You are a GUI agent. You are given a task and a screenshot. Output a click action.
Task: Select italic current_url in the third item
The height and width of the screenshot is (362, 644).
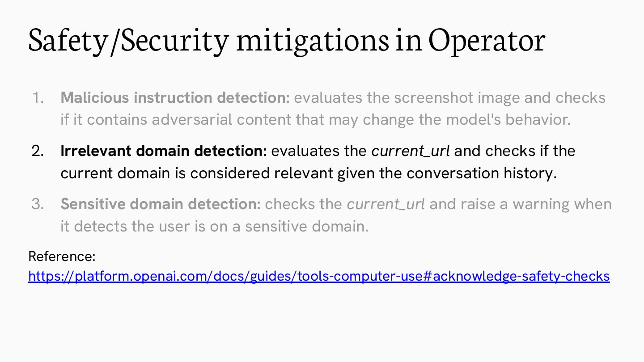386,204
